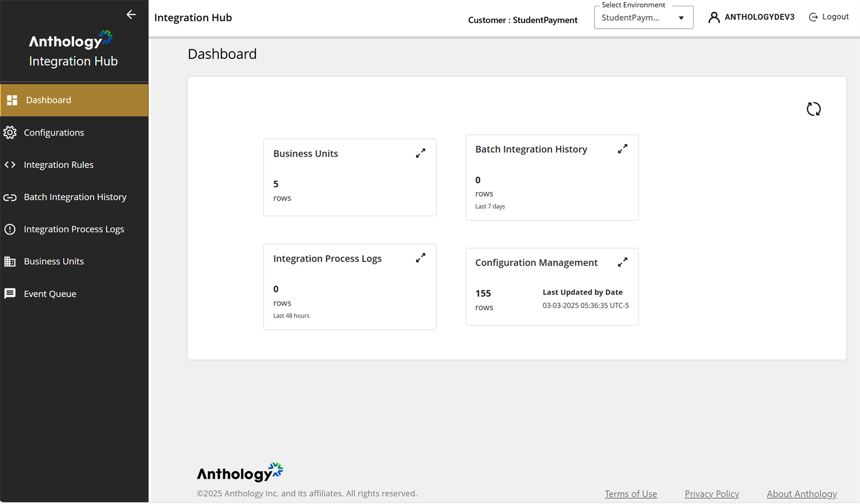The image size is (860, 504).
Task: Click the Batch Integration History card title
Action: [531, 149]
